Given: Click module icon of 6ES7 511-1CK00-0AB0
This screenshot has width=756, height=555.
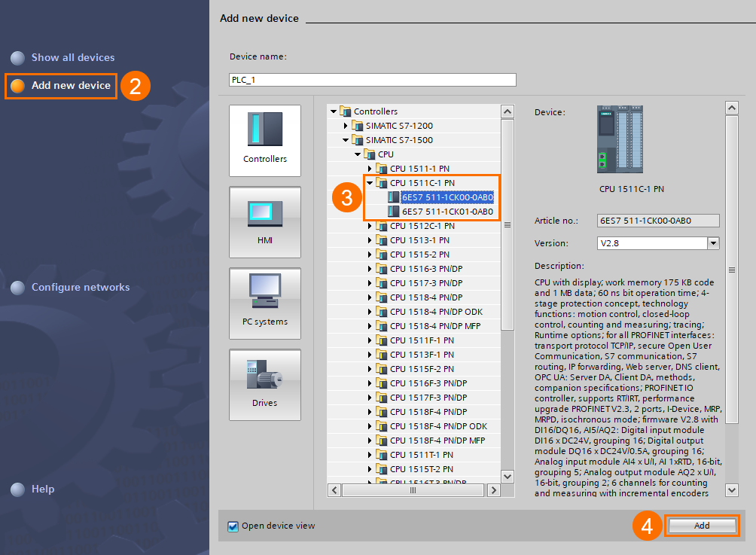Looking at the screenshot, I should [x=393, y=197].
